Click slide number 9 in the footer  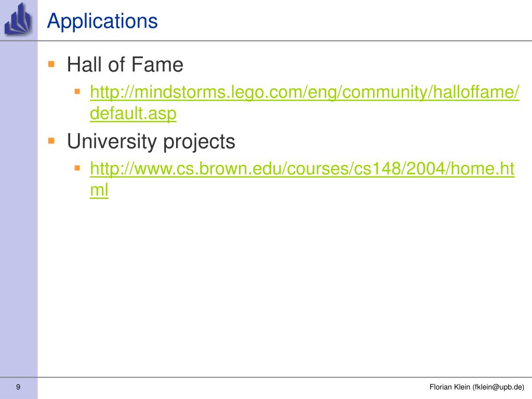tap(18, 387)
